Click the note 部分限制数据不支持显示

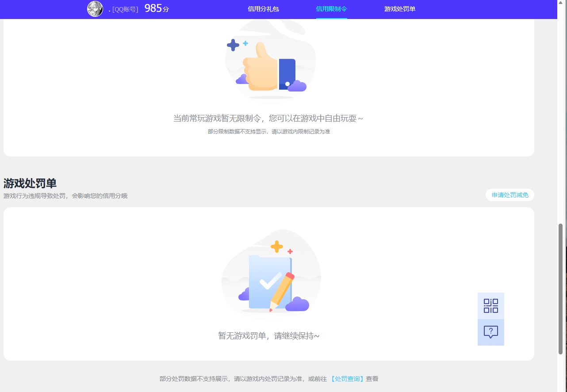[x=238, y=132]
